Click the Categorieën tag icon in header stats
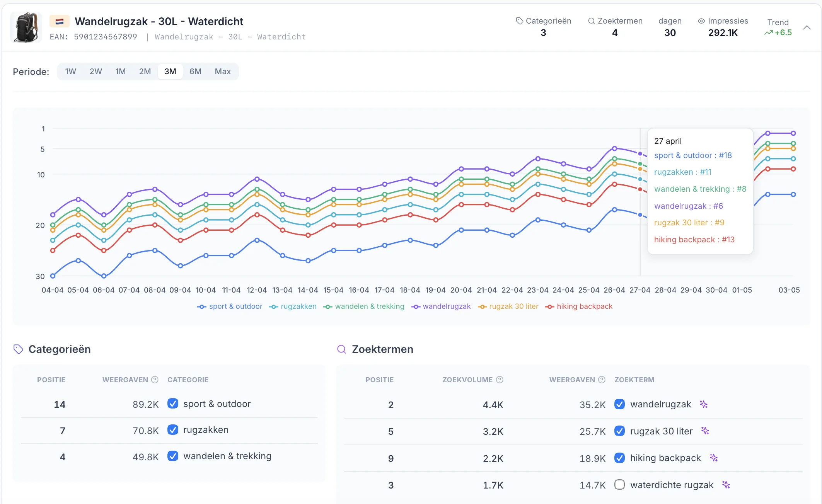The image size is (822, 504). tap(519, 21)
